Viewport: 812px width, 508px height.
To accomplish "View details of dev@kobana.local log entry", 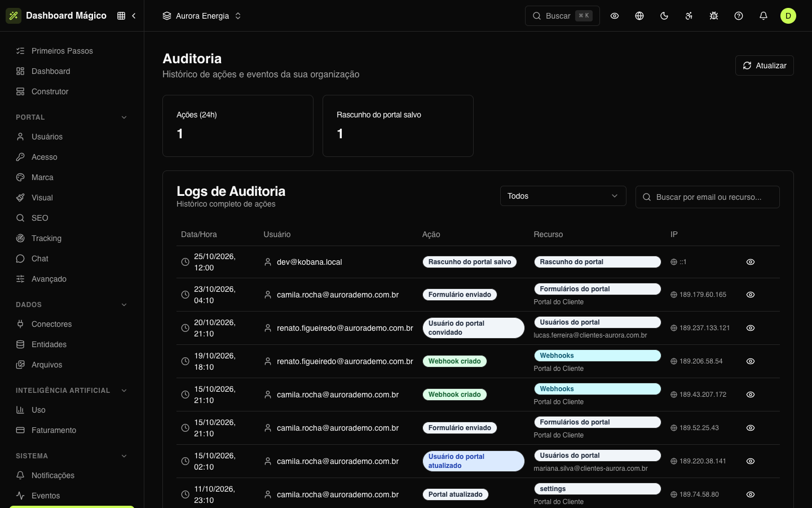I will 751,262.
